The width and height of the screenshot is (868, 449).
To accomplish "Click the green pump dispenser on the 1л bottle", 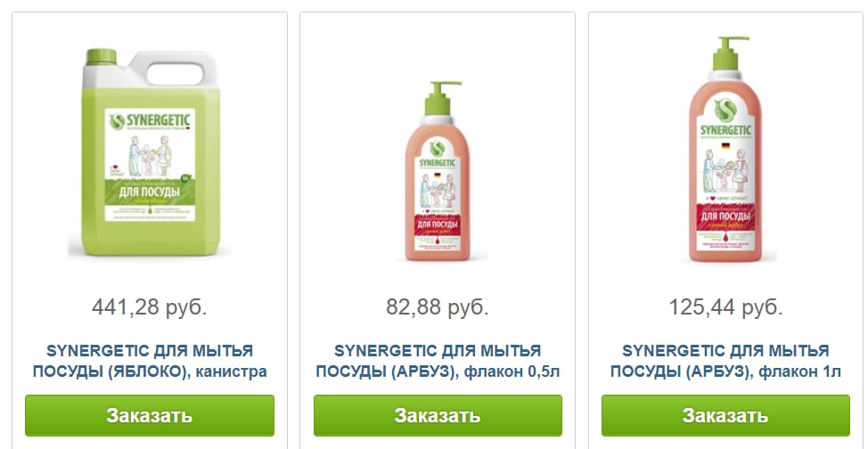I will pyautogui.click(x=730, y=53).
